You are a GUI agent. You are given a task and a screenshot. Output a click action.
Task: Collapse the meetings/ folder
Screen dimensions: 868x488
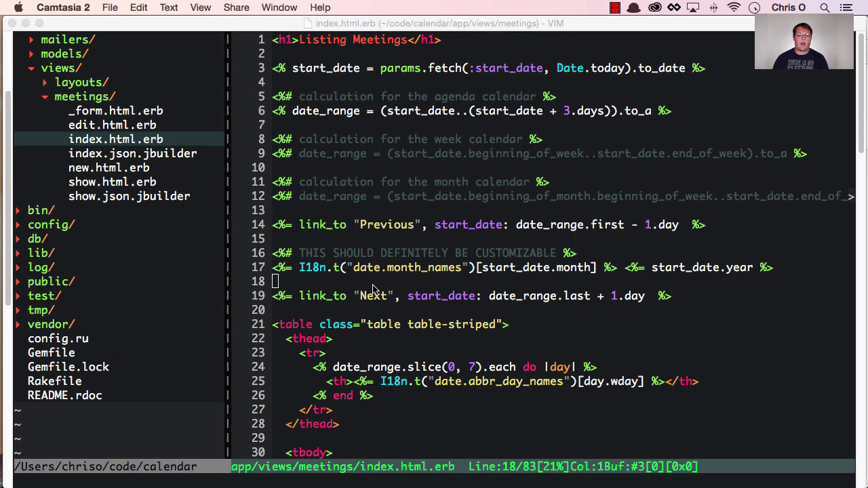45,96
